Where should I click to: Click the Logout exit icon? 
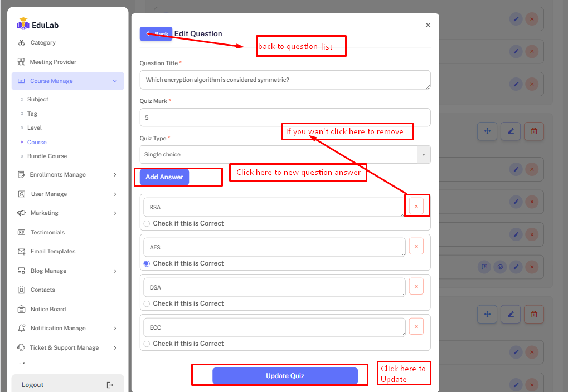(x=110, y=385)
